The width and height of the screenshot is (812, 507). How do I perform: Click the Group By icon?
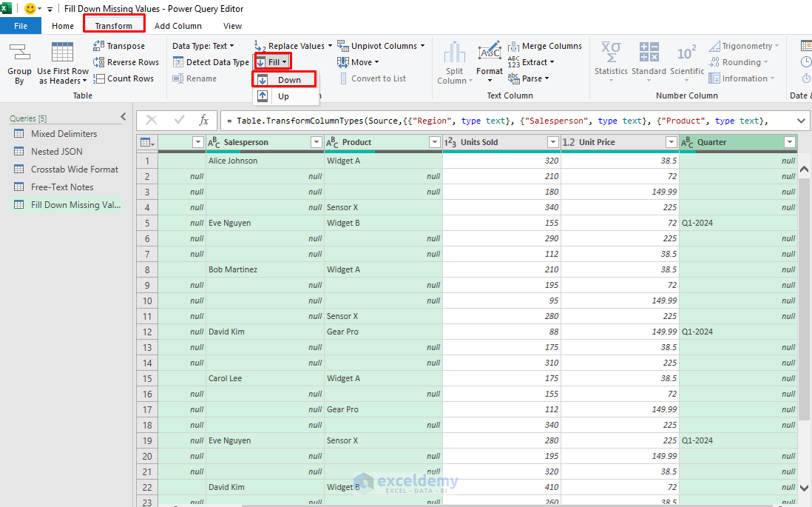20,52
